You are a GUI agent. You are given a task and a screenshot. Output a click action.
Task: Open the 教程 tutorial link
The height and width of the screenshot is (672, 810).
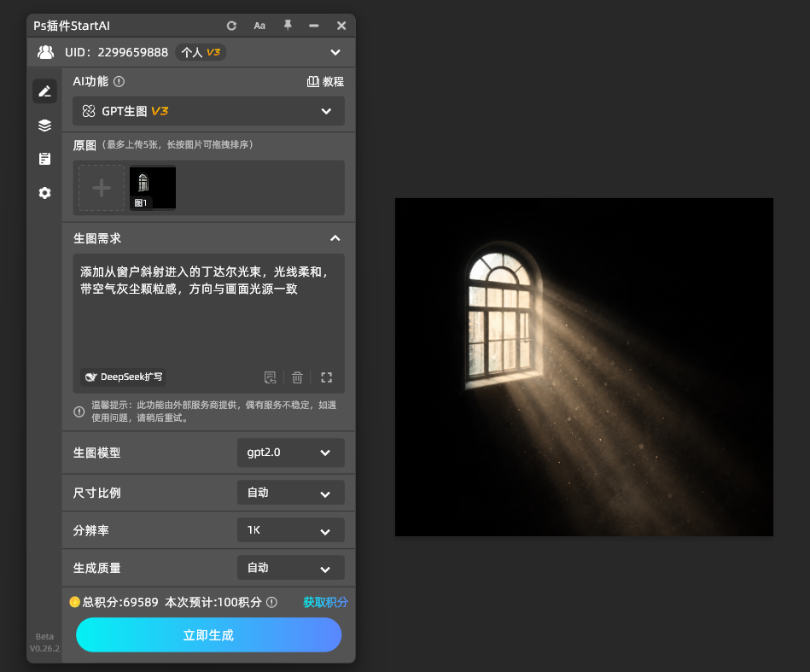pos(325,82)
